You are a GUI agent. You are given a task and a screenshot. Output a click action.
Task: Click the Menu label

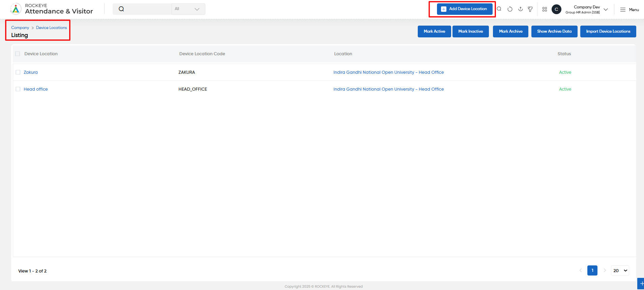tap(634, 10)
